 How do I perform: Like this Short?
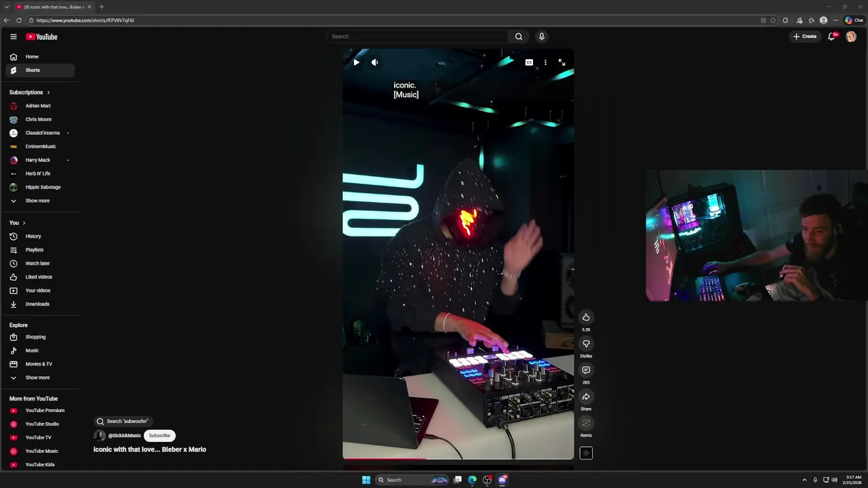(x=586, y=317)
